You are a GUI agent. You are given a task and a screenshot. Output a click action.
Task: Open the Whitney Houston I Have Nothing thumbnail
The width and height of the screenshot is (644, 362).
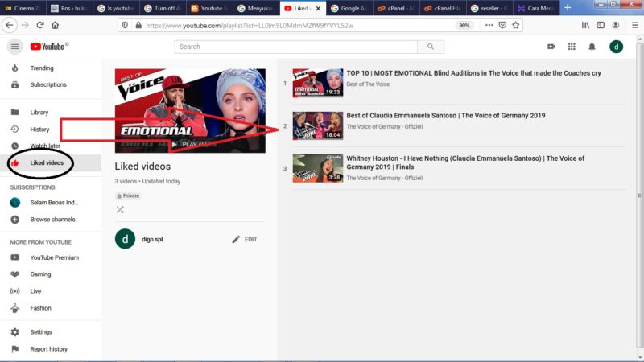[317, 168]
